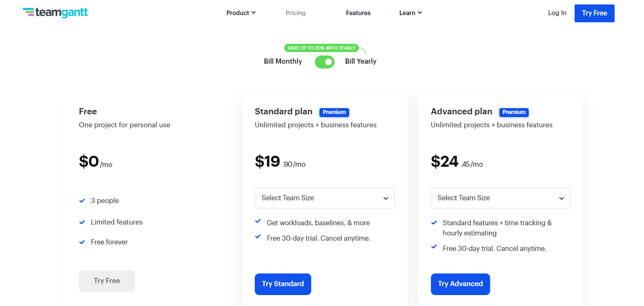Click the checkmark beside Free forever

(82, 242)
